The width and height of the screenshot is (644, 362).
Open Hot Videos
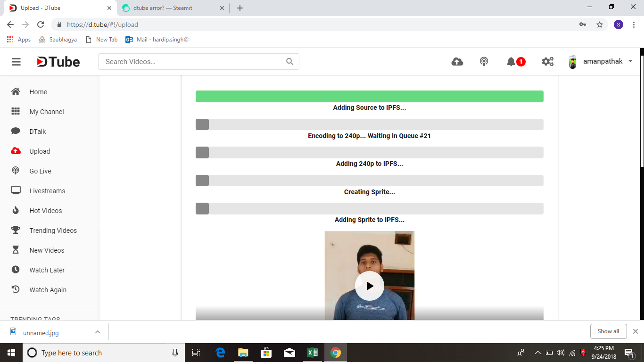46,210
